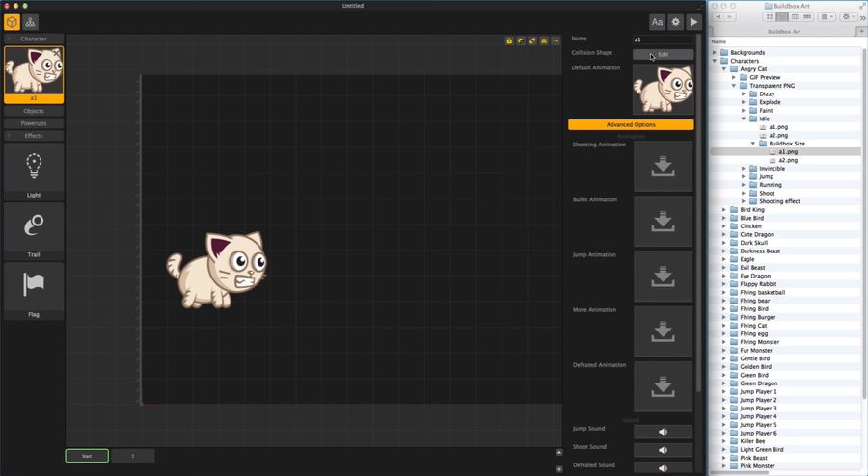Click the Buildbox properties panel scrollbar
Image resolution: width=868 pixels, height=476 pixels.
pyautogui.click(x=698, y=213)
